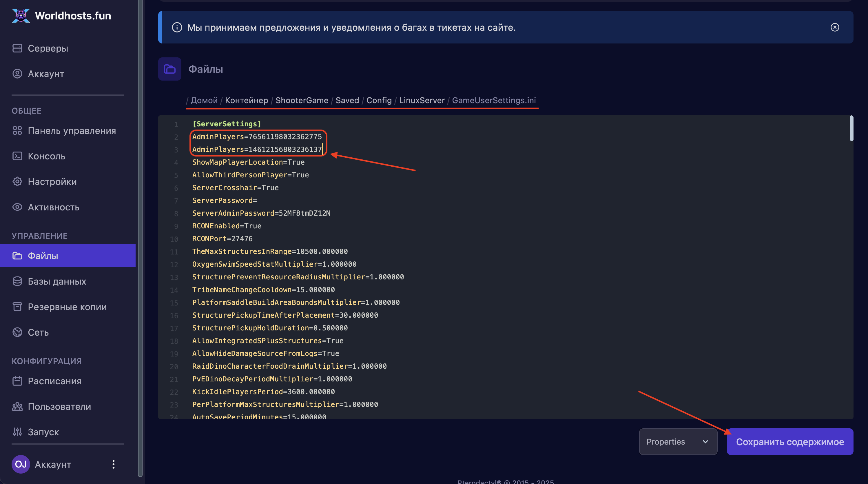Viewport: 868px width, 484px height.
Task: Click the Расписания calendar icon
Action: [x=17, y=381]
